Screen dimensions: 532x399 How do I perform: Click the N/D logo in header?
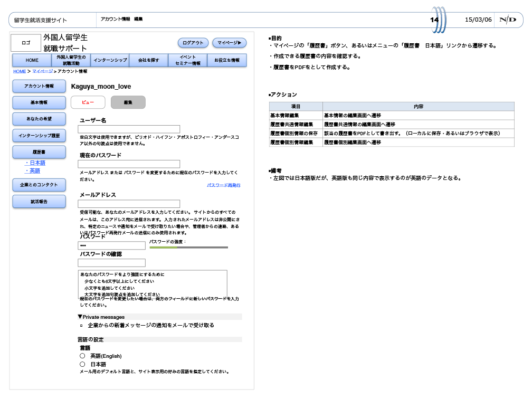[x=508, y=20]
